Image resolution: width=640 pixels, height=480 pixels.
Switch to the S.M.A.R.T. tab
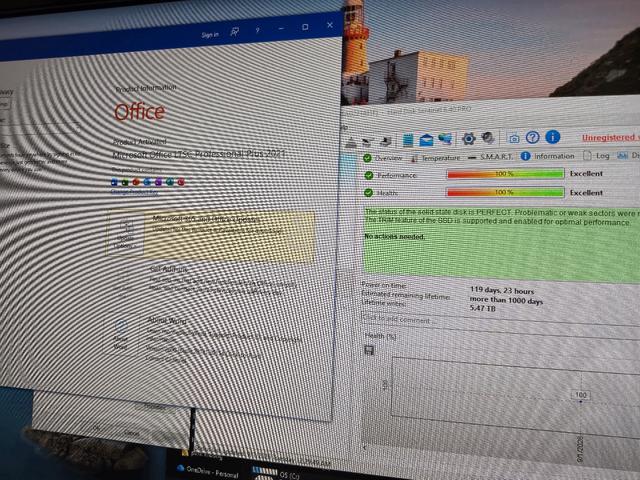pos(489,156)
